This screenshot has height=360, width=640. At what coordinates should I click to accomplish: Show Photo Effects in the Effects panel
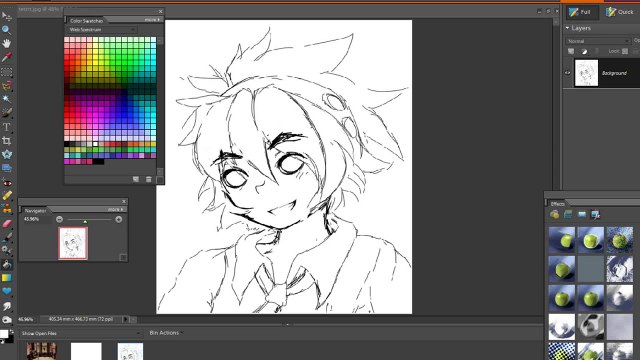(582, 214)
